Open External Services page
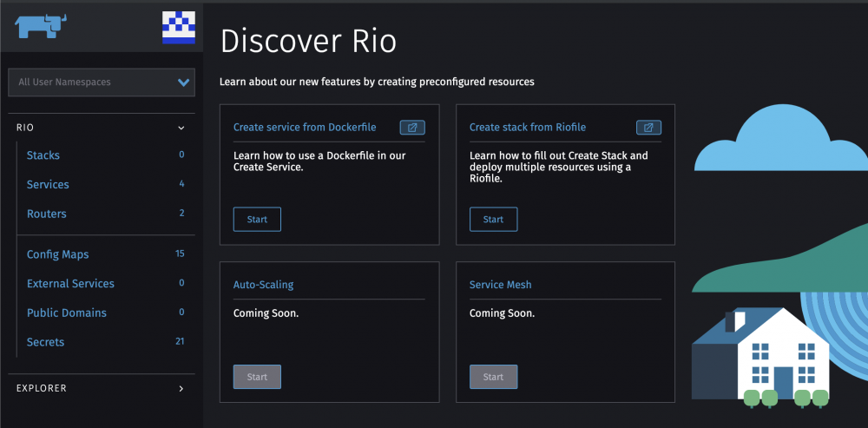Image resolution: width=868 pixels, height=428 pixels. [x=70, y=284]
